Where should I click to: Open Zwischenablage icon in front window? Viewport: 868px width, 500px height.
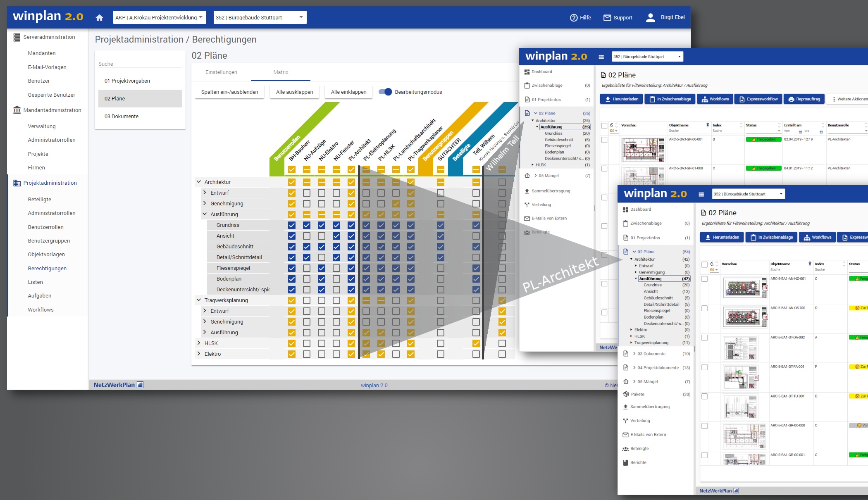[625, 224]
